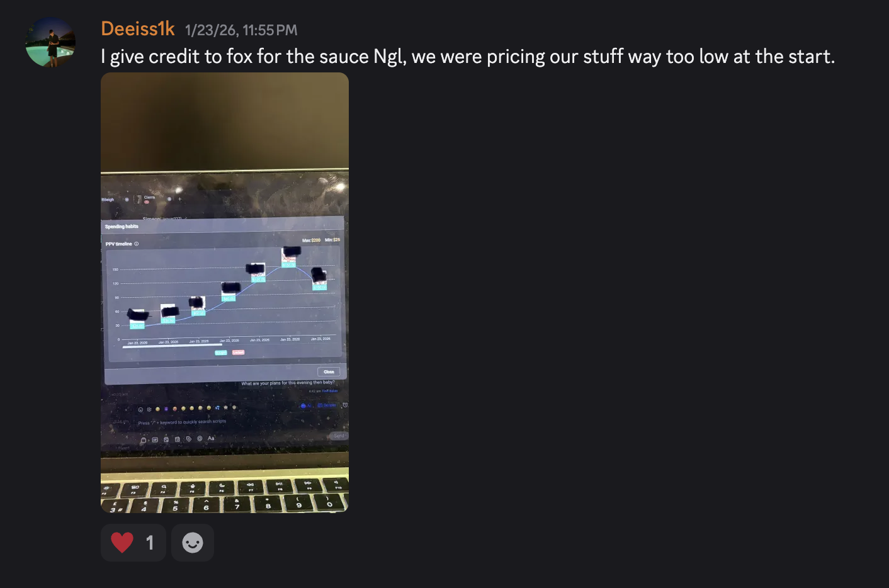The width and height of the screenshot is (889, 588).
Task: Click the Close button in Spending habits
Action: 329,371
